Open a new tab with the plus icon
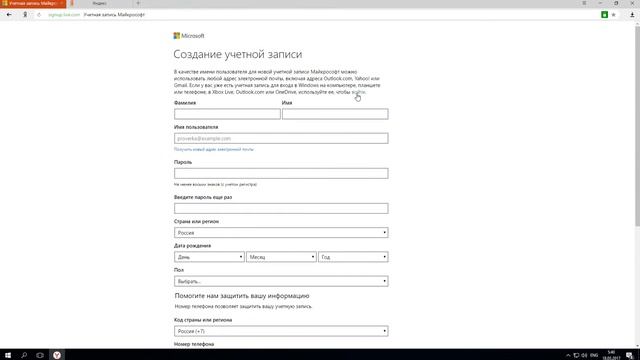 click(138, 3)
